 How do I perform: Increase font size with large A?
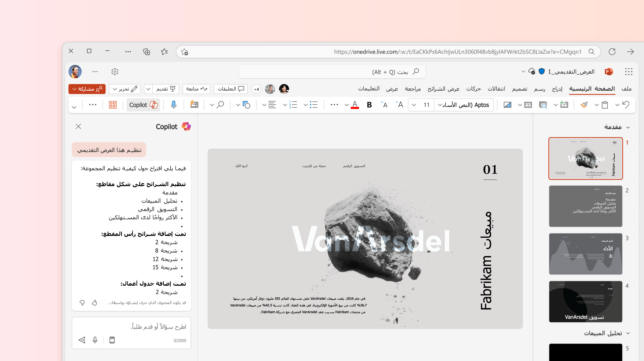400,105
